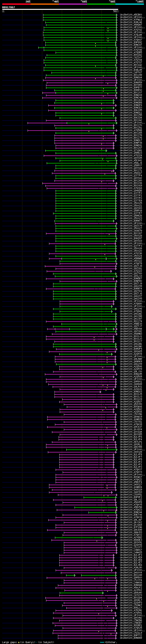Select UniRef100_C5WSB7 hit label
Screen dimensions: 146x644
click(x=131, y=623)
